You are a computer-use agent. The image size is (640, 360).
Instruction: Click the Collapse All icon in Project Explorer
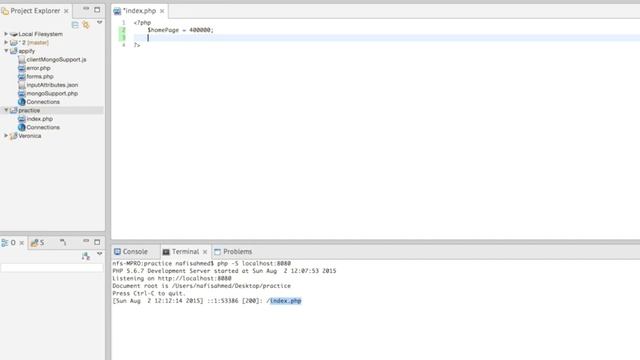(x=75, y=25)
